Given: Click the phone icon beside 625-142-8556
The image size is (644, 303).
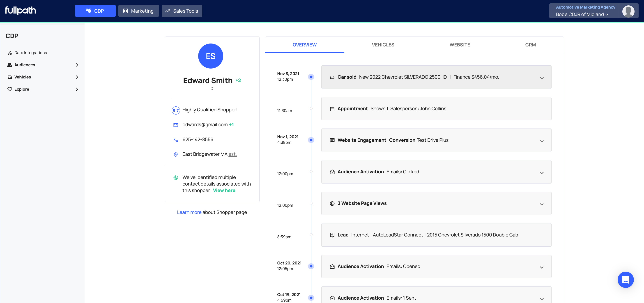Looking at the screenshot, I should (176, 140).
